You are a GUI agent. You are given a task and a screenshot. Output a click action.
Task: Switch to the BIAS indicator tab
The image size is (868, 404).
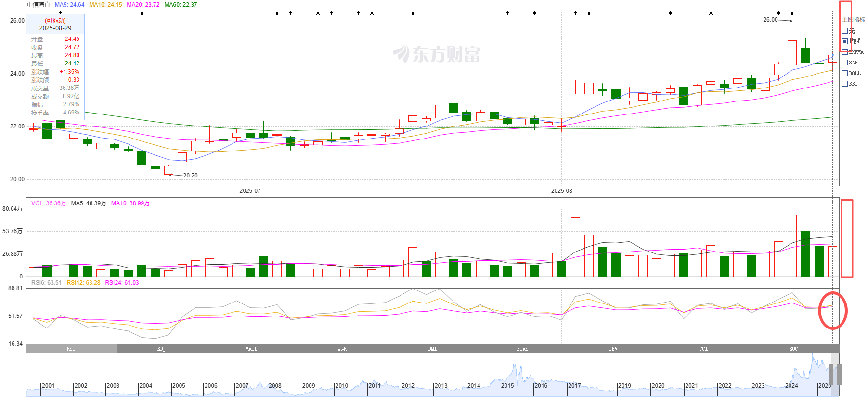click(x=522, y=349)
